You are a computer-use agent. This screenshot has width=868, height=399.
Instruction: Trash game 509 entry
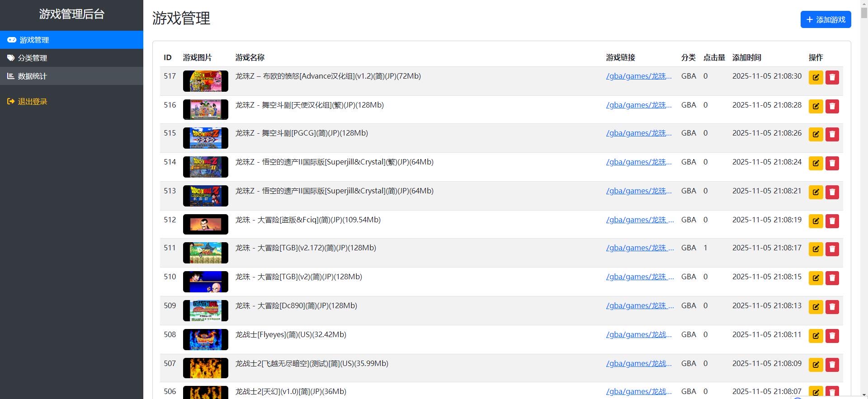click(832, 307)
